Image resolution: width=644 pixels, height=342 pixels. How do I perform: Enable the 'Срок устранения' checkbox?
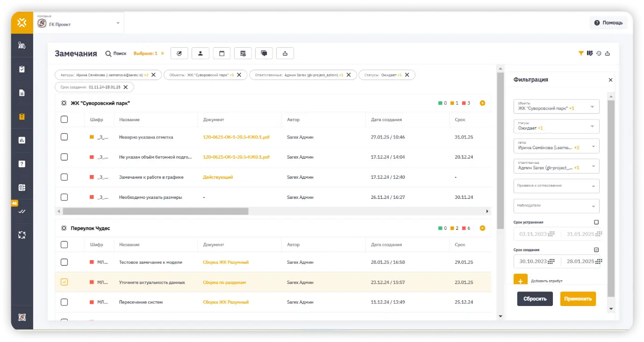596,222
